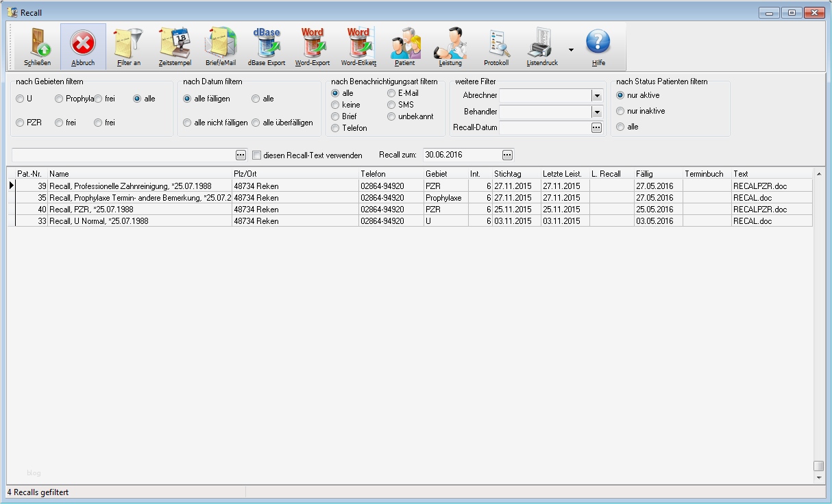
Task: Enable 'diesen Recall-Text verwenden' checkbox
Action: [257, 155]
